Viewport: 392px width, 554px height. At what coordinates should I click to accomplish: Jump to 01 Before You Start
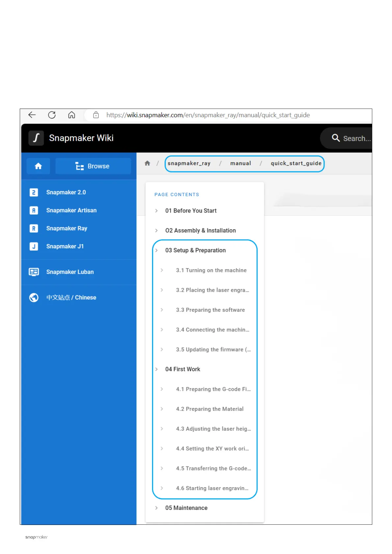click(191, 211)
